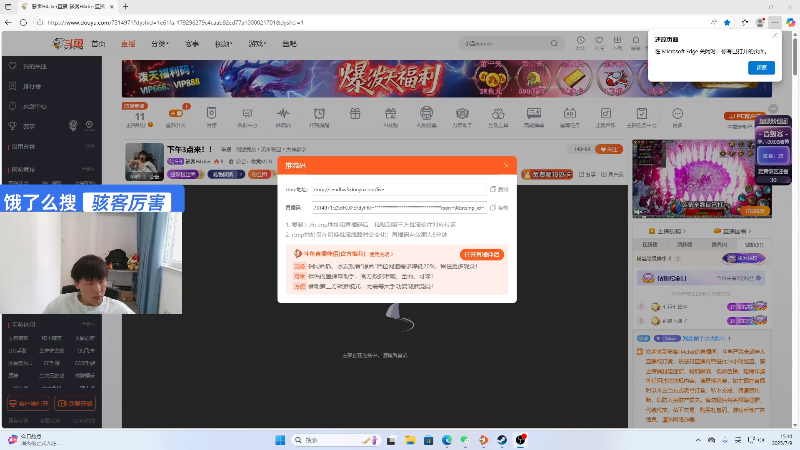
Task: Click Edge favorites star icon in address bar
Action: (x=727, y=22)
